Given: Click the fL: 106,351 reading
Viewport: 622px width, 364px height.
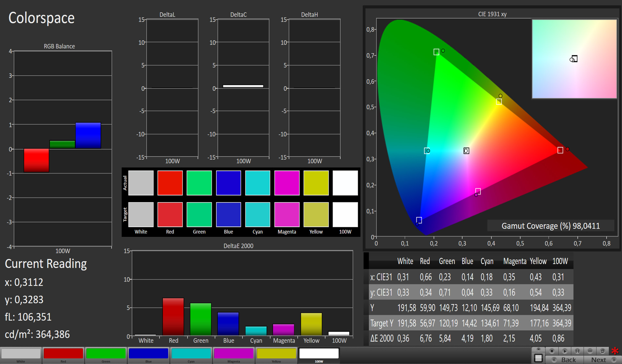Looking at the screenshot, I should 28,317.
